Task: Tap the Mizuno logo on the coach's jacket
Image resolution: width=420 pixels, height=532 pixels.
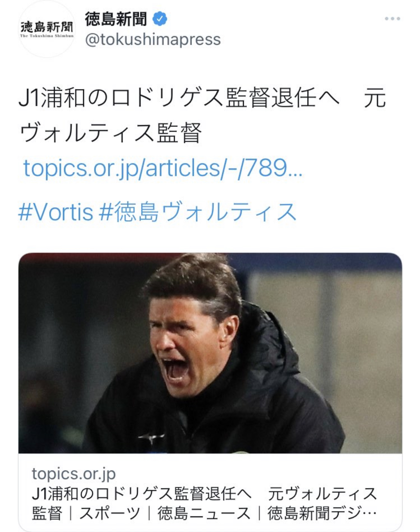Action: pos(151,438)
